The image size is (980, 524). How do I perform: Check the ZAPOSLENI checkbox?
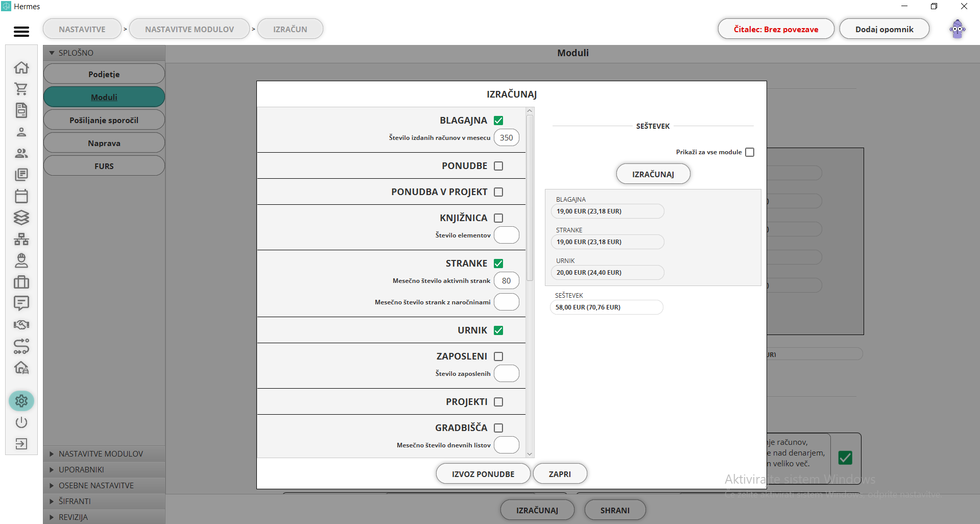[x=499, y=356]
